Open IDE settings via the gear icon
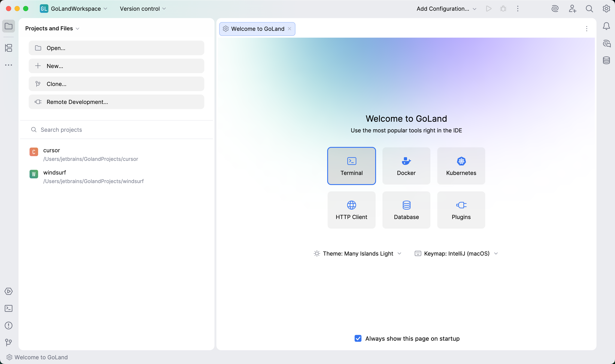The image size is (615, 364). pyautogui.click(x=606, y=9)
